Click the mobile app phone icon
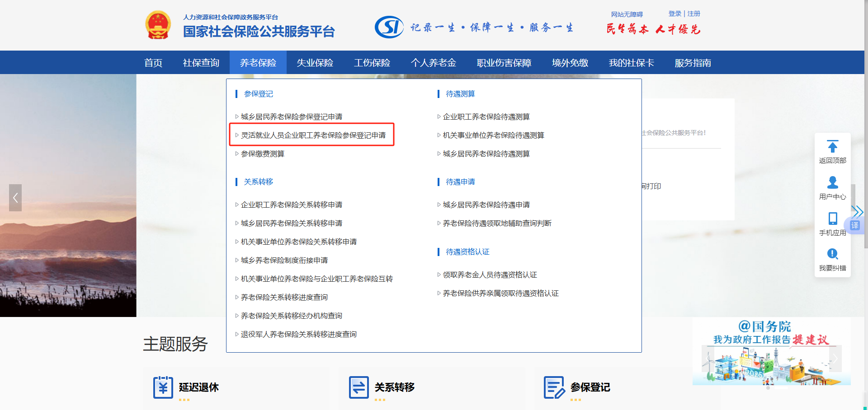Viewport: 868px width, 410px height. (x=832, y=219)
